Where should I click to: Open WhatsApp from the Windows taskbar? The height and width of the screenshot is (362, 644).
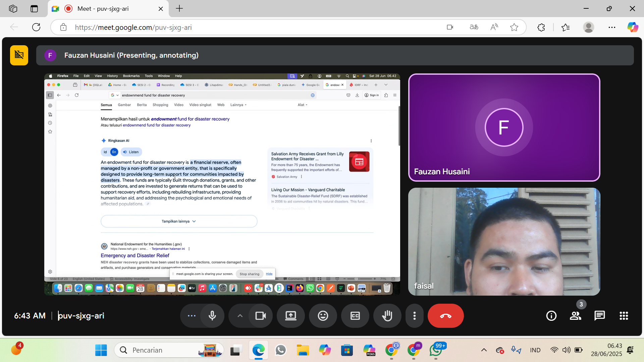pos(280,350)
